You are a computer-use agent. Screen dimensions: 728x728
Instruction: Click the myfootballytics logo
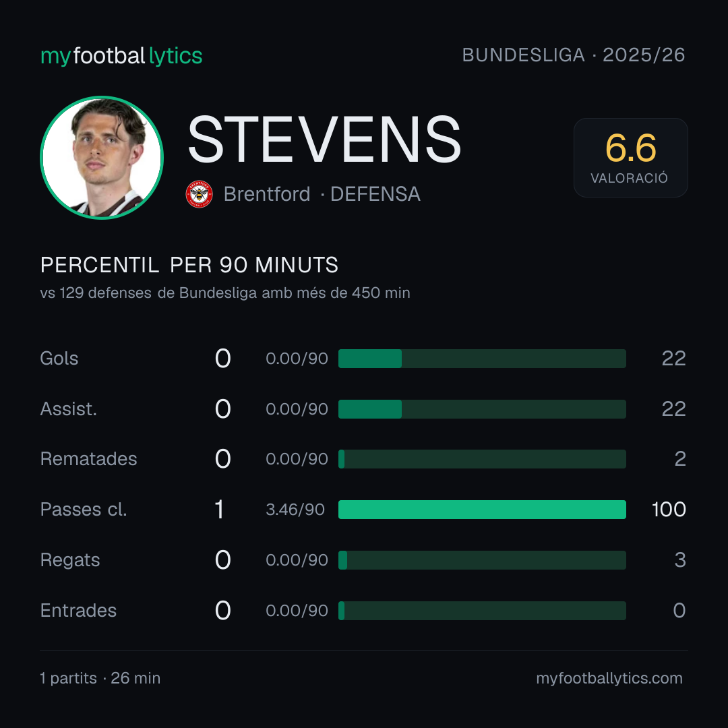coord(121,56)
